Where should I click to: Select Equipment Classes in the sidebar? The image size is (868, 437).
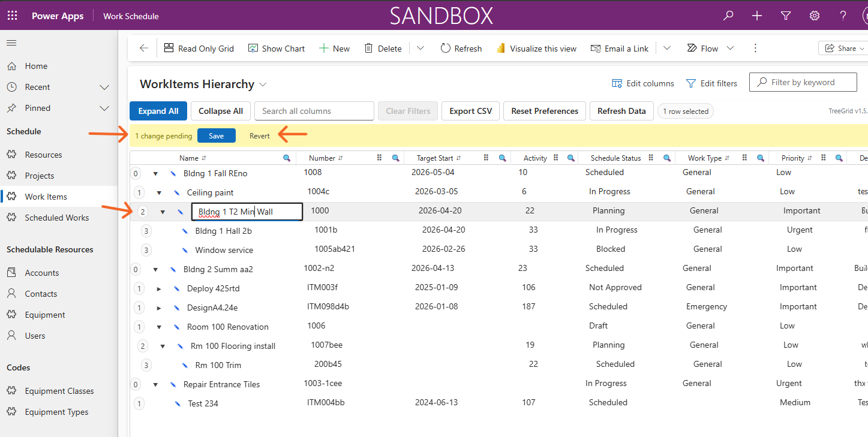point(59,391)
